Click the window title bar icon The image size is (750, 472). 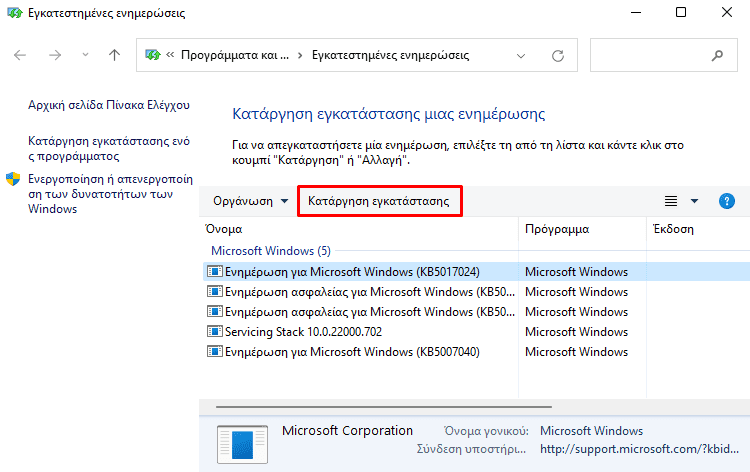pos(15,13)
